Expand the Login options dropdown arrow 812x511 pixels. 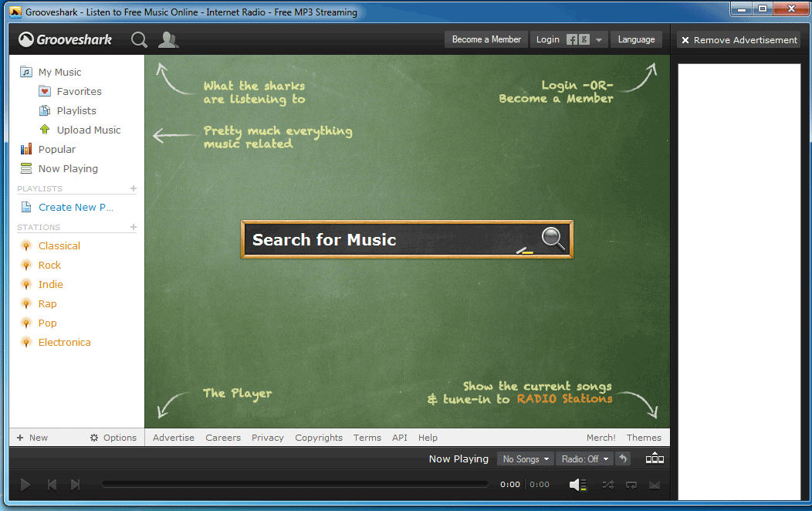[x=599, y=40]
